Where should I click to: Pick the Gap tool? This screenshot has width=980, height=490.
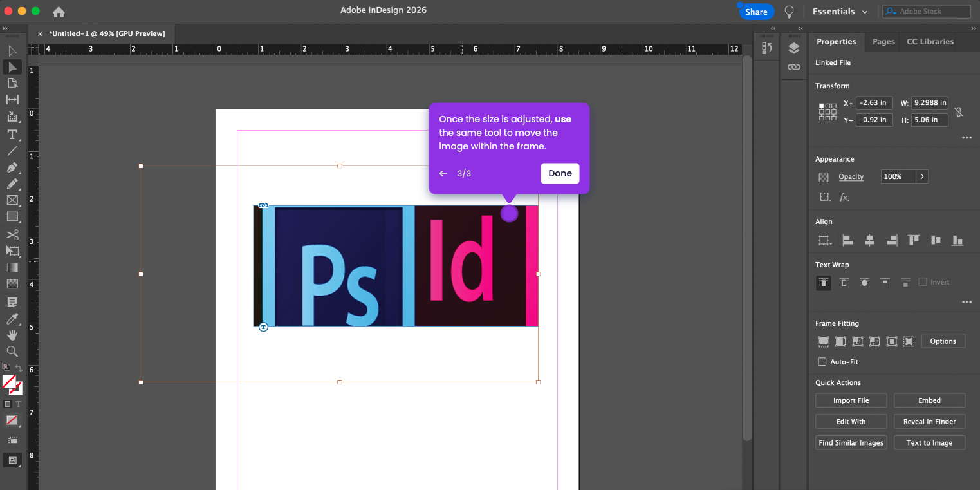(12, 99)
